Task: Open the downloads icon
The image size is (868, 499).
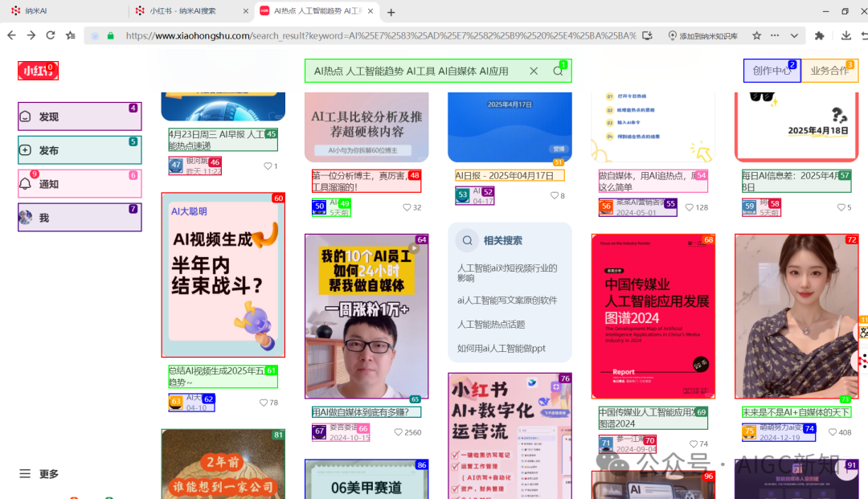Action: 845,35
